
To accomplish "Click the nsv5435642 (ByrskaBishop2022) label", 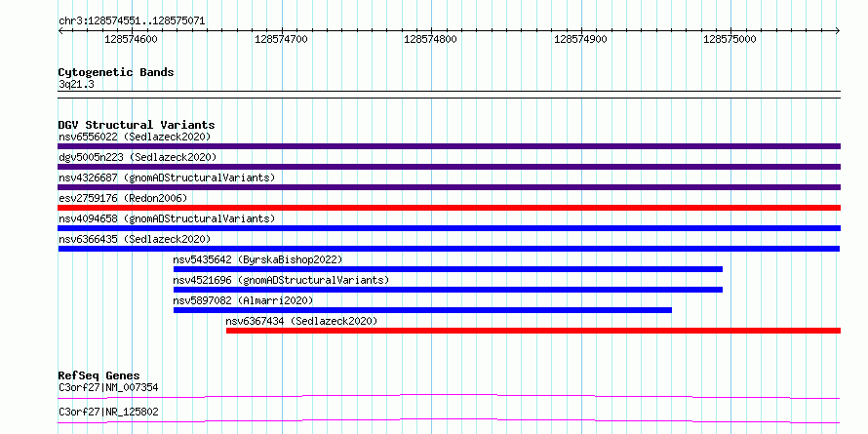I will click(x=258, y=259).
